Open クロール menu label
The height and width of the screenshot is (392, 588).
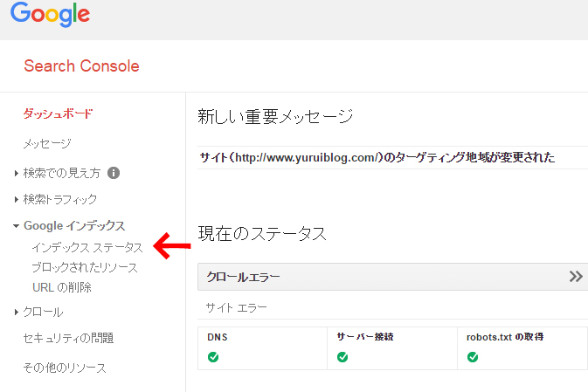43,312
